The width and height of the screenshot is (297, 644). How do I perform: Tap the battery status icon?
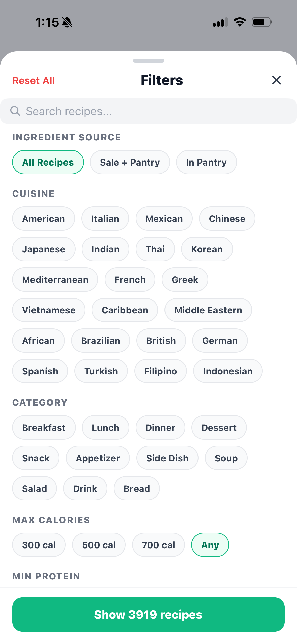pyautogui.click(x=262, y=22)
